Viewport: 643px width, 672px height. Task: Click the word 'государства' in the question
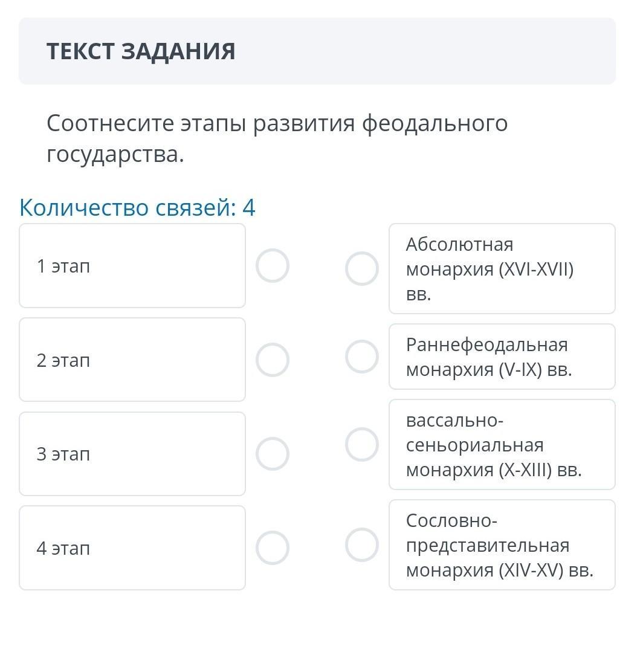click(112, 155)
